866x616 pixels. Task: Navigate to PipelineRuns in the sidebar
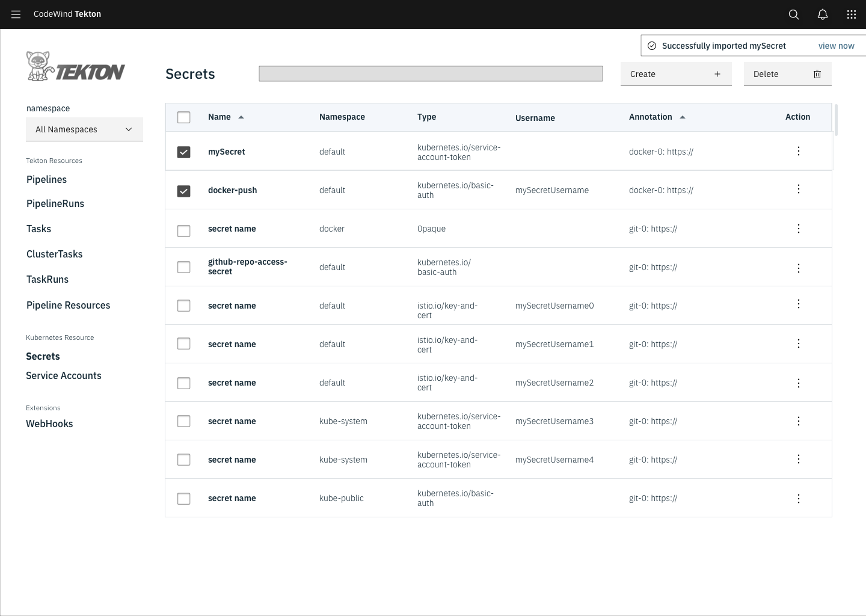click(x=55, y=203)
